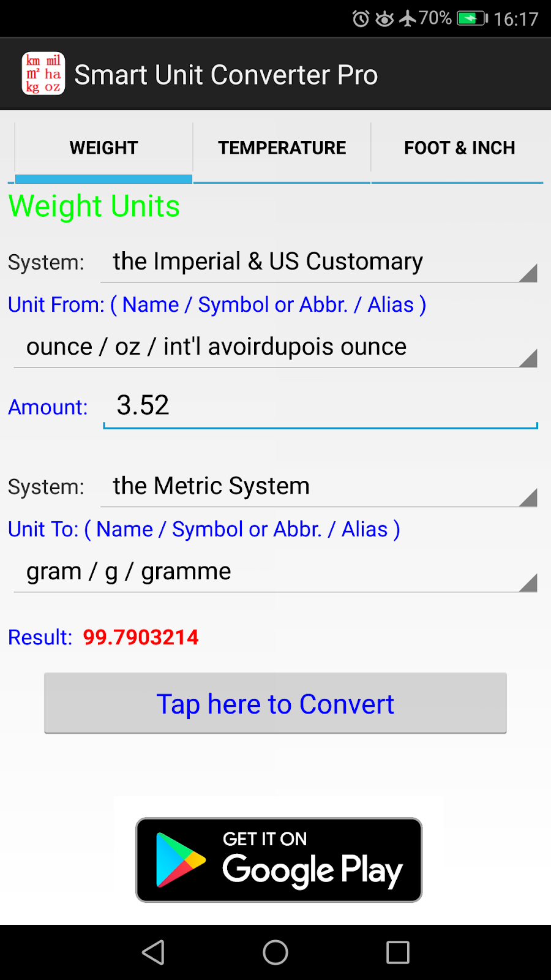Open the Metric System dropdown
This screenshot has height=980, width=551.
[x=318, y=487]
